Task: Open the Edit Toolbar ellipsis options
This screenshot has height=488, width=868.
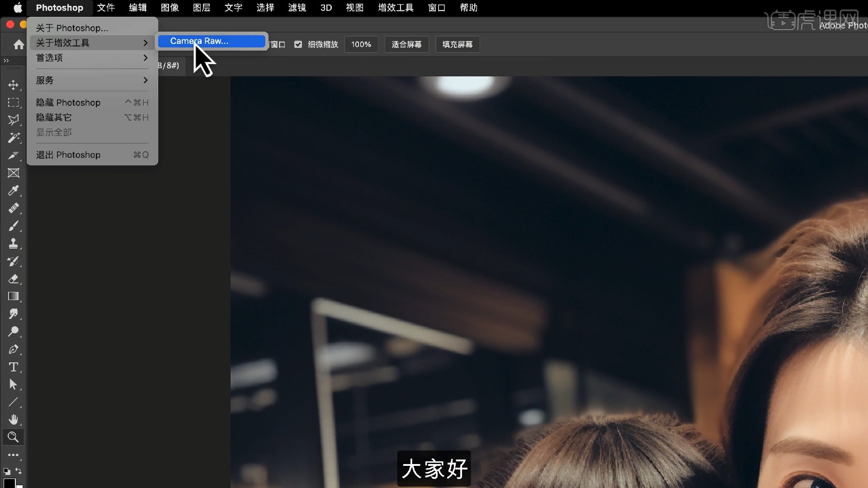Action: [14, 455]
